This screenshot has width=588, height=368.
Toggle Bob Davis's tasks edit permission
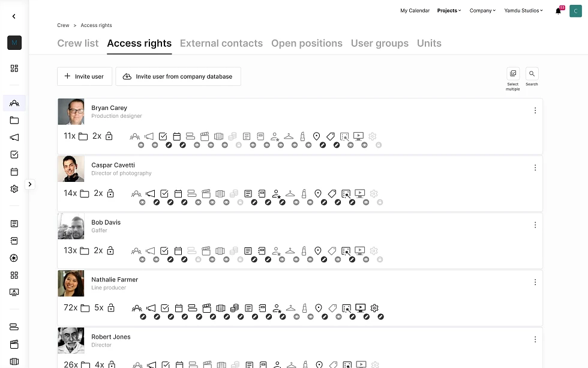(x=170, y=260)
